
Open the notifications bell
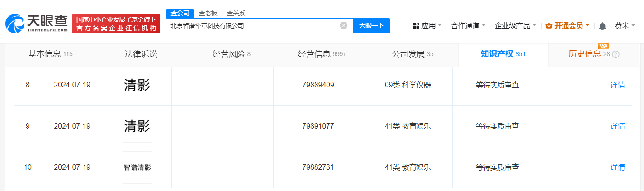pyautogui.click(x=602, y=26)
